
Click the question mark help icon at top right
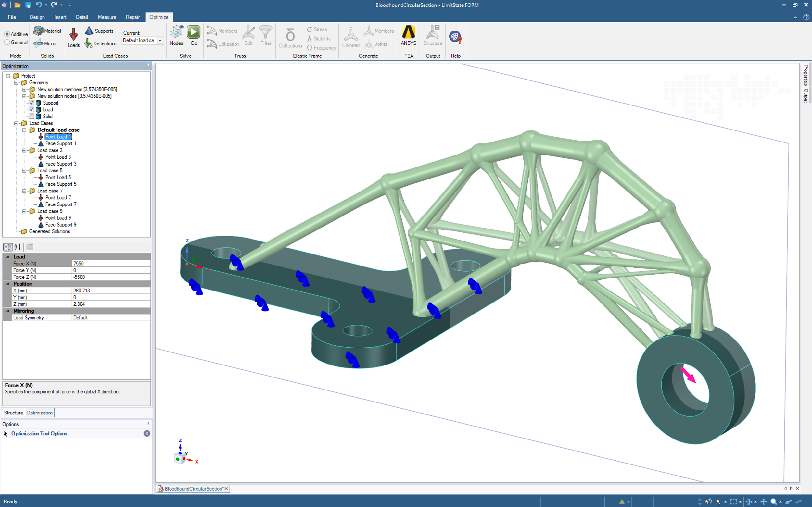point(806,17)
